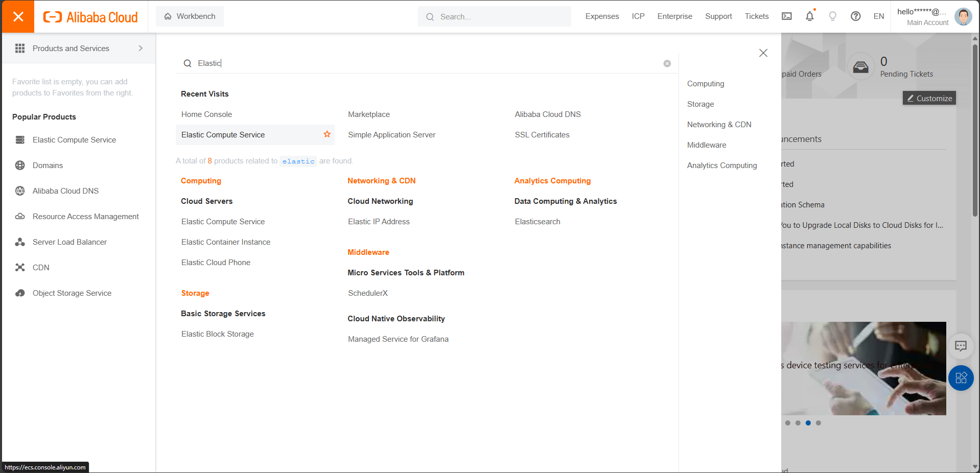Viewport: 980px width, 473px height.
Task: Open Elastic Container Instance
Action: [x=226, y=242]
